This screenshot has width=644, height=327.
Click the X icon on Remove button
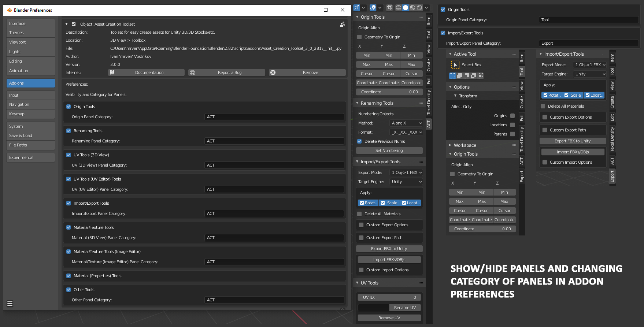point(273,73)
